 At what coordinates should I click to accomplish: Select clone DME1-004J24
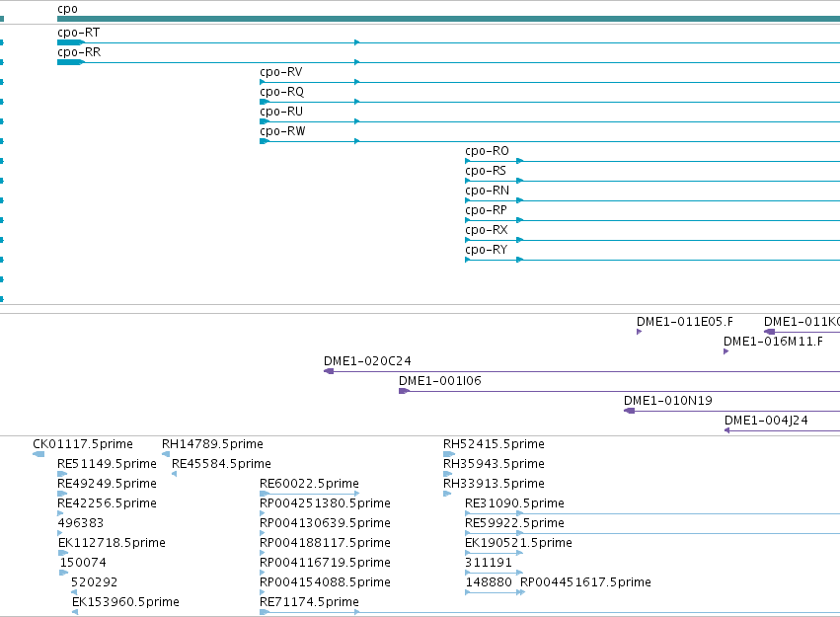(766, 421)
